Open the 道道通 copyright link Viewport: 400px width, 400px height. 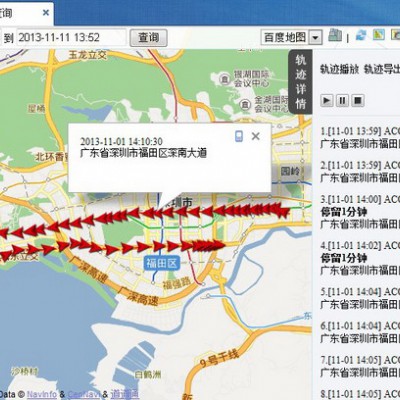coord(124,394)
